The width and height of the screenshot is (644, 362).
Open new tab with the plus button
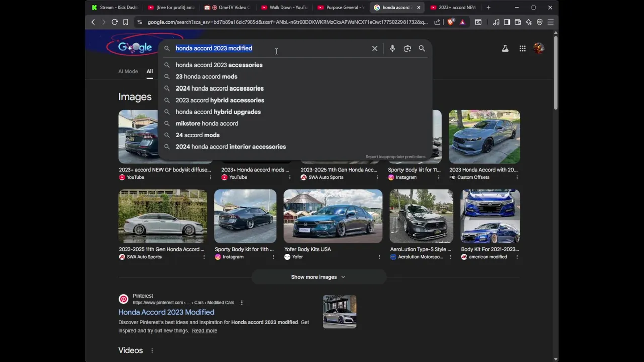click(x=488, y=7)
